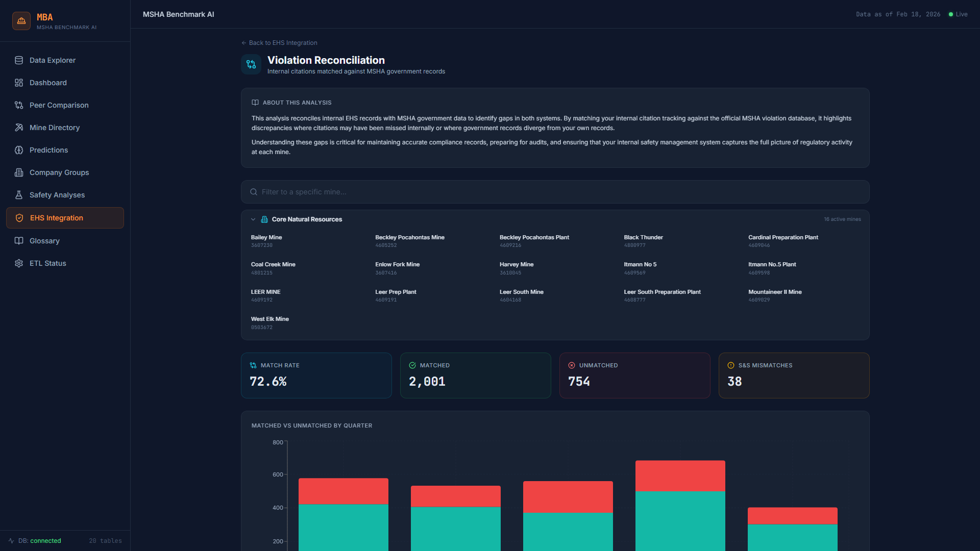Click the MBA hard hat logo icon

21,21
